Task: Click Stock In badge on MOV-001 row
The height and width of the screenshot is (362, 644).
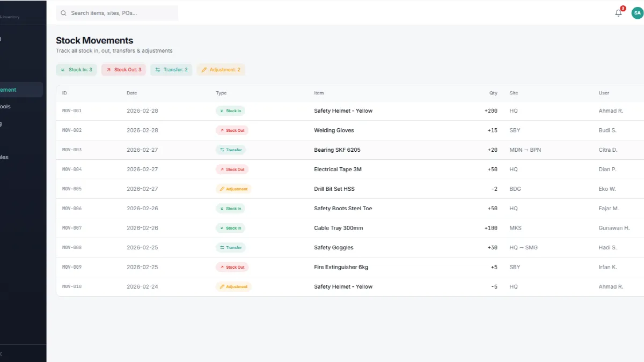Action: (x=230, y=111)
